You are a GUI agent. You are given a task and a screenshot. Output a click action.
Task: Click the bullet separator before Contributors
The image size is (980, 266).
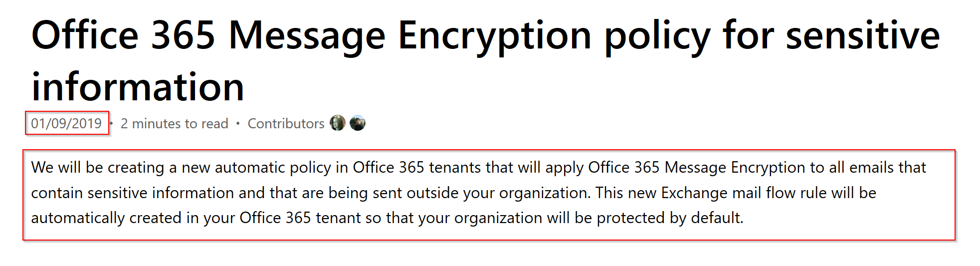pos(238,123)
